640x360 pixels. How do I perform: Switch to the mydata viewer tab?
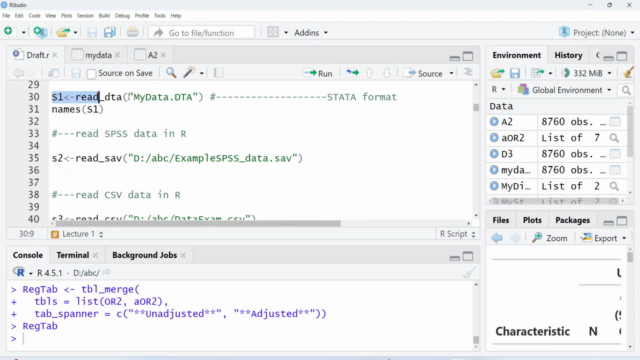pos(98,55)
